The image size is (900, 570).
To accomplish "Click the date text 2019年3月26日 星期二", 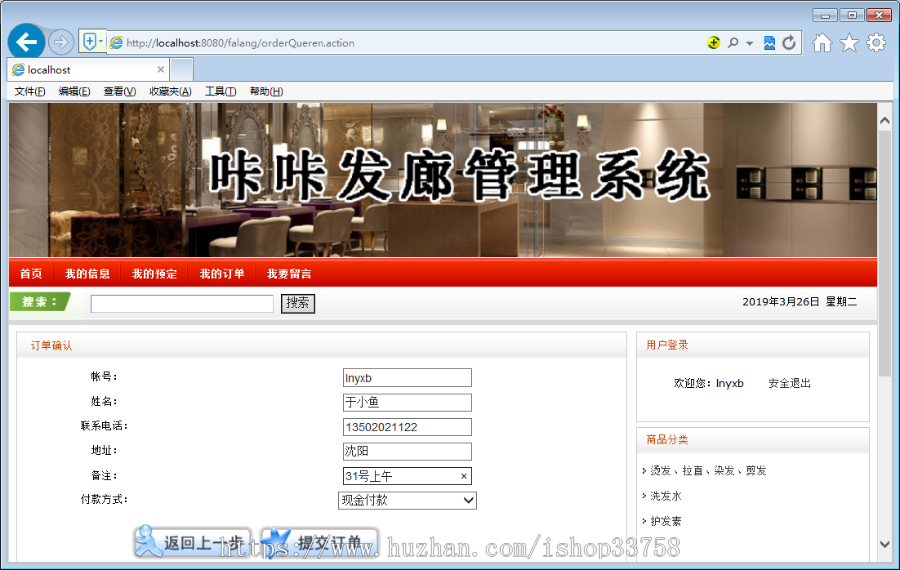I will pos(799,302).
